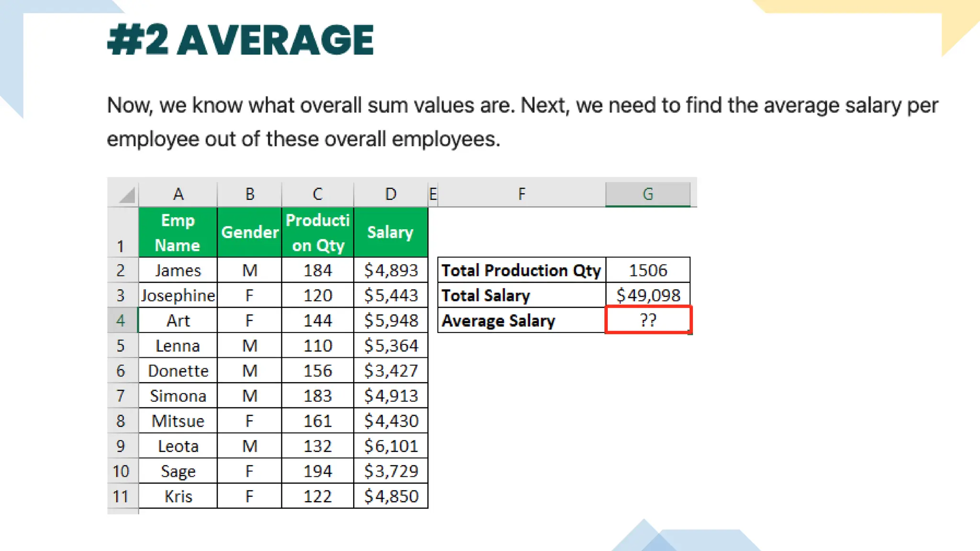Click the Total Production Qty value 1506
The width and height of the screenshot is (980, 551).
point(648,270)
